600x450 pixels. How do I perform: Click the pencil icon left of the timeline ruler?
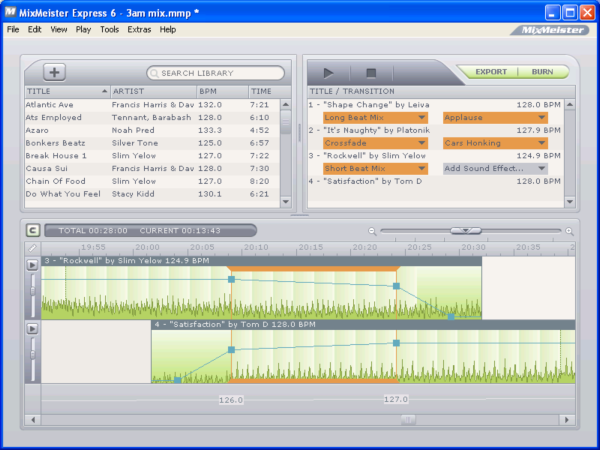32,247
